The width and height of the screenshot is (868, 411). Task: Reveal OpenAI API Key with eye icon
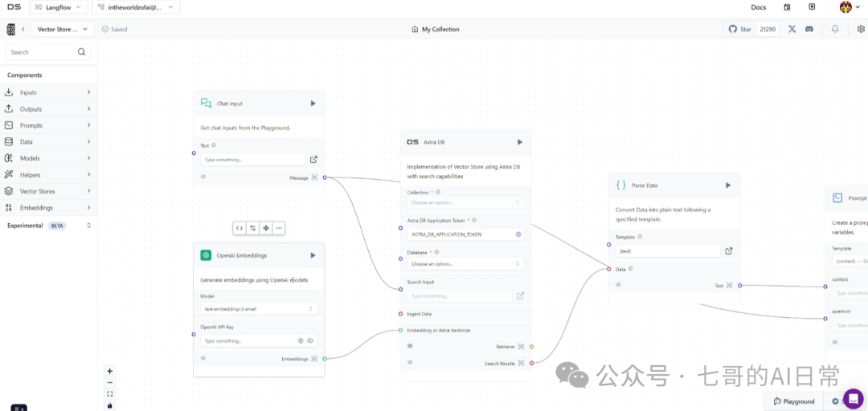pyautogui.click(x=310, y=340)
